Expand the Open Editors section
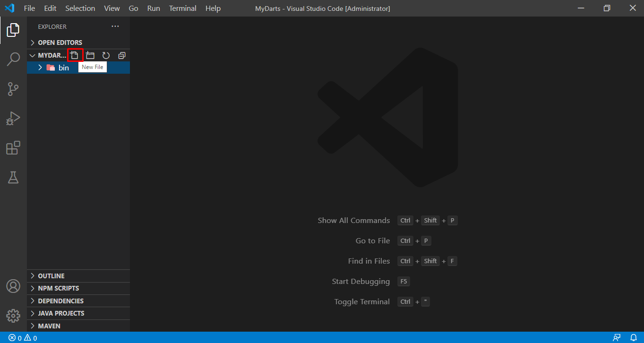 [x=60, y=43]
